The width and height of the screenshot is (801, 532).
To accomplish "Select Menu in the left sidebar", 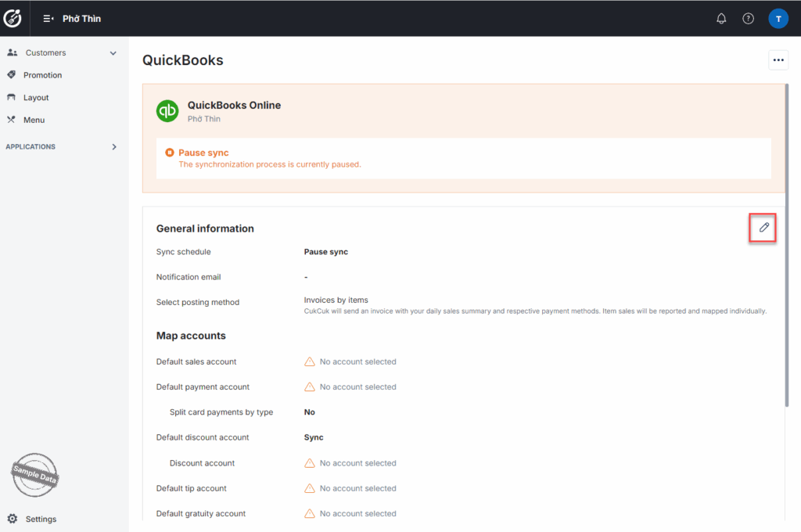I will coord(34,120).
